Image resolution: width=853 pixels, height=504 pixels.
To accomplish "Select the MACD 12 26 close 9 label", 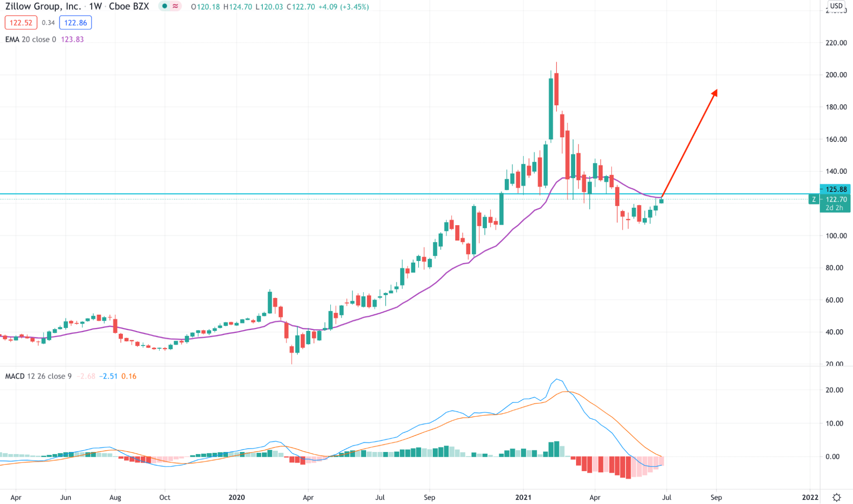I will pyautogui.click(x=38, y=376).
